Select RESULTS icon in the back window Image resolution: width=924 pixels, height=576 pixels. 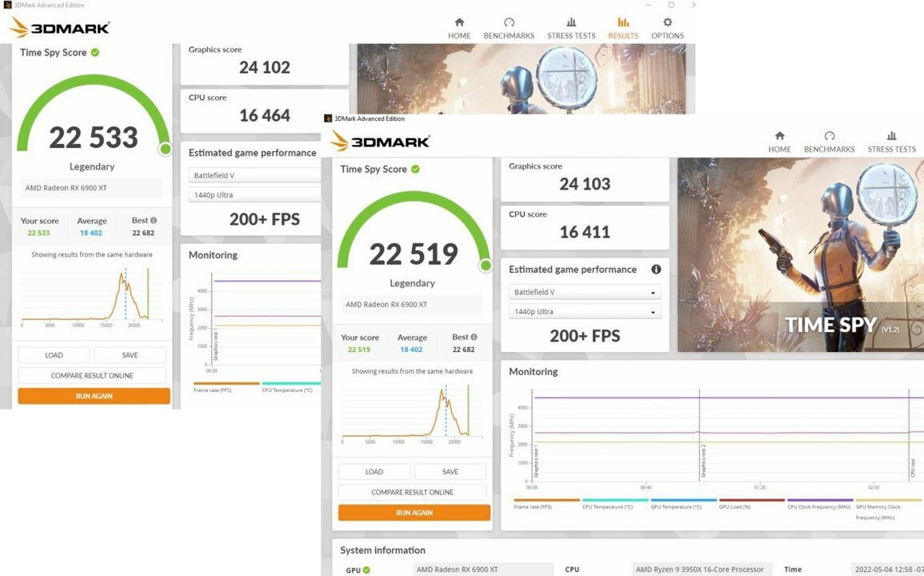(622, 28)
